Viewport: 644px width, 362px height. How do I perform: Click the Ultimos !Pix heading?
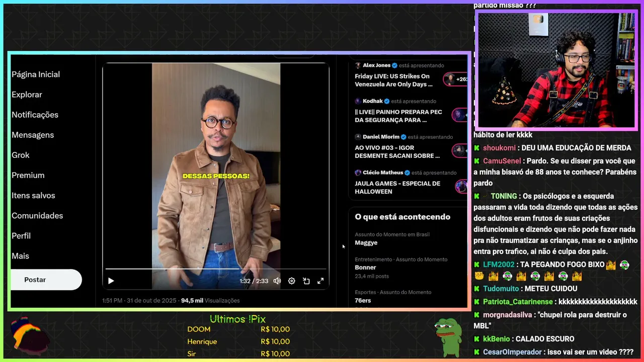pyautogui.click(x=237, y=319)
